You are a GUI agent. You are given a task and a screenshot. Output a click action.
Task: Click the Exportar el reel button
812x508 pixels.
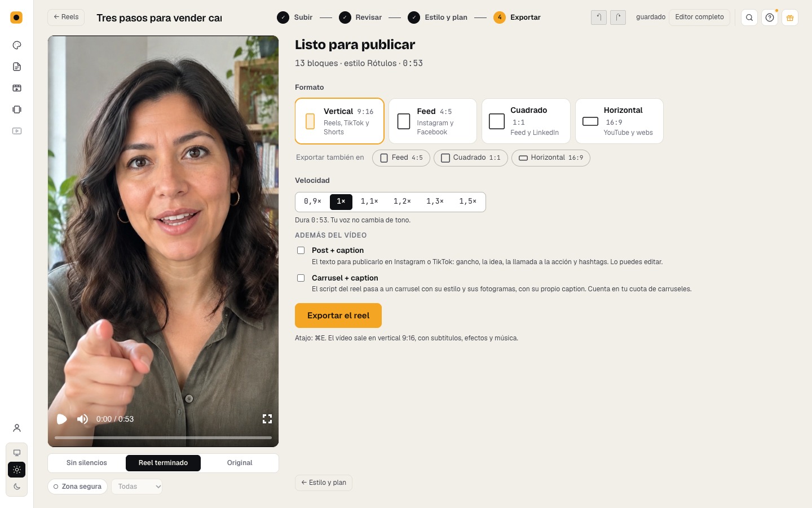coord(338,316)
